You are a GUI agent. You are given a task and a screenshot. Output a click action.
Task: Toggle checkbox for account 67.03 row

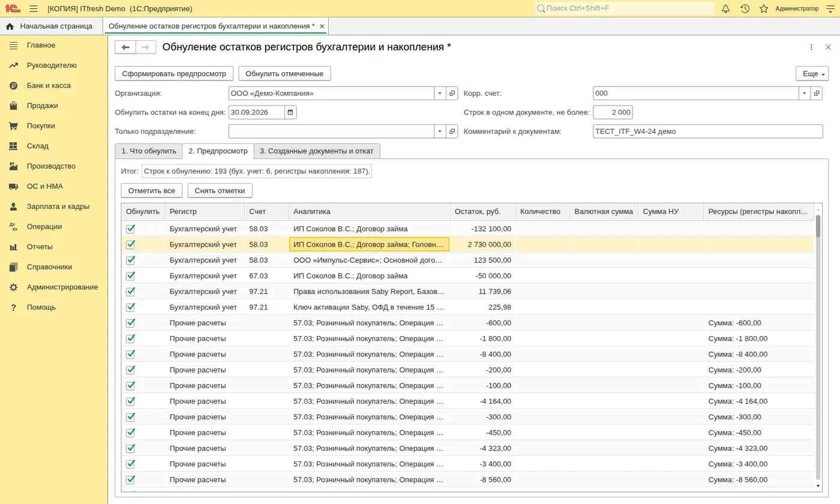(131, 275)
